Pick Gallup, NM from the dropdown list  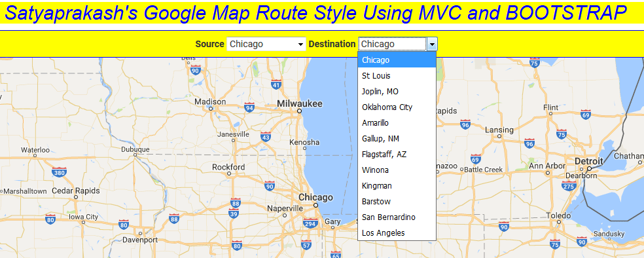click(397, 138)
